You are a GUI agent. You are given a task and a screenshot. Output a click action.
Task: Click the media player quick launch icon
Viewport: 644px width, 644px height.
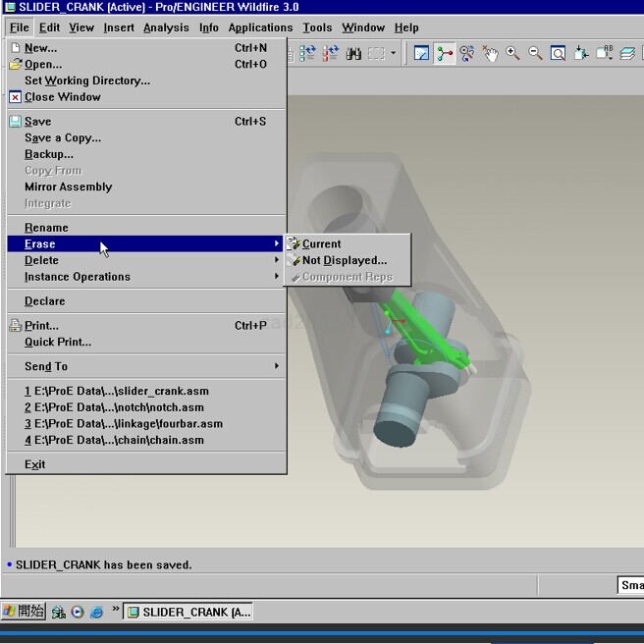78,612
